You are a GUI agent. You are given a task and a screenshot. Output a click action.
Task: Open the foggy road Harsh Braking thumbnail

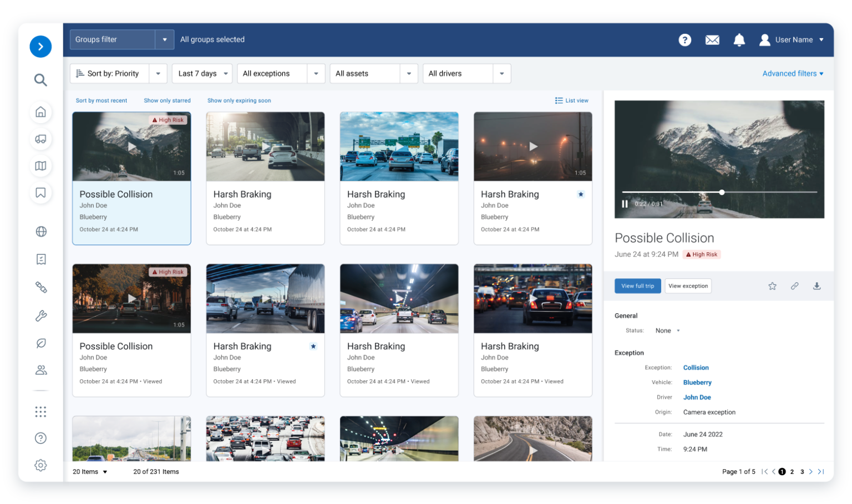(532, 146)
